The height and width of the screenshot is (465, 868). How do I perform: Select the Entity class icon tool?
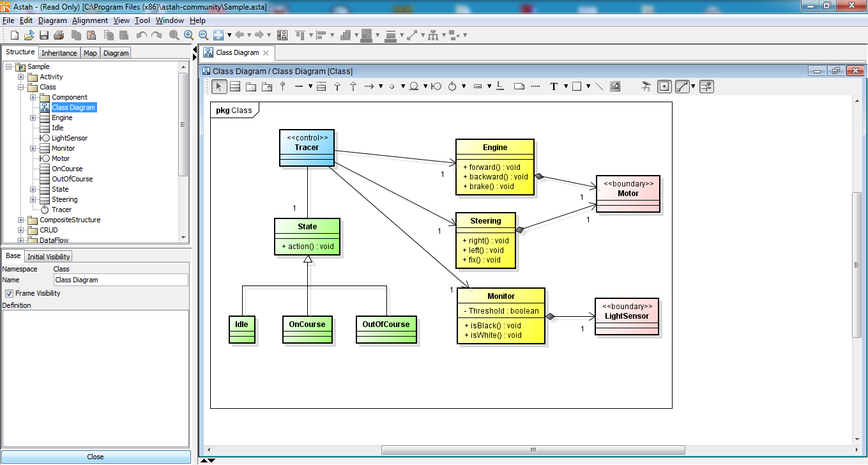coord(414,86)
